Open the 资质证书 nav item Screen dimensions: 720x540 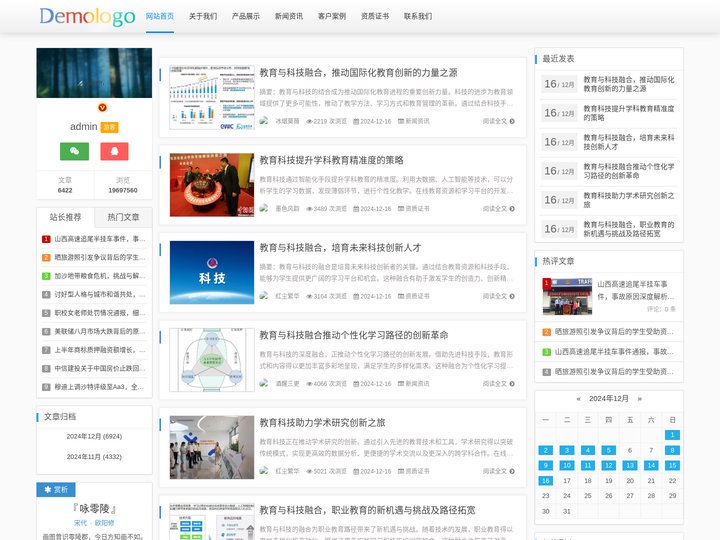tap(375, 16)
